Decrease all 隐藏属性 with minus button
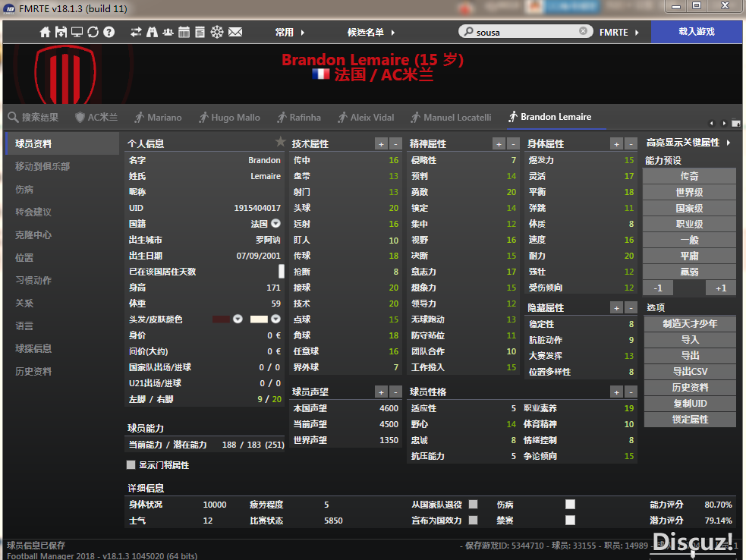Image resolution: width=746 pixels, height=560 pixels. click(631, 308)
